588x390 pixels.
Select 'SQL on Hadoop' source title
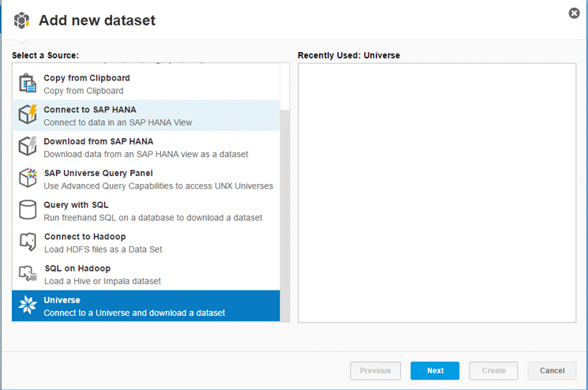click(x=77, y=268)
